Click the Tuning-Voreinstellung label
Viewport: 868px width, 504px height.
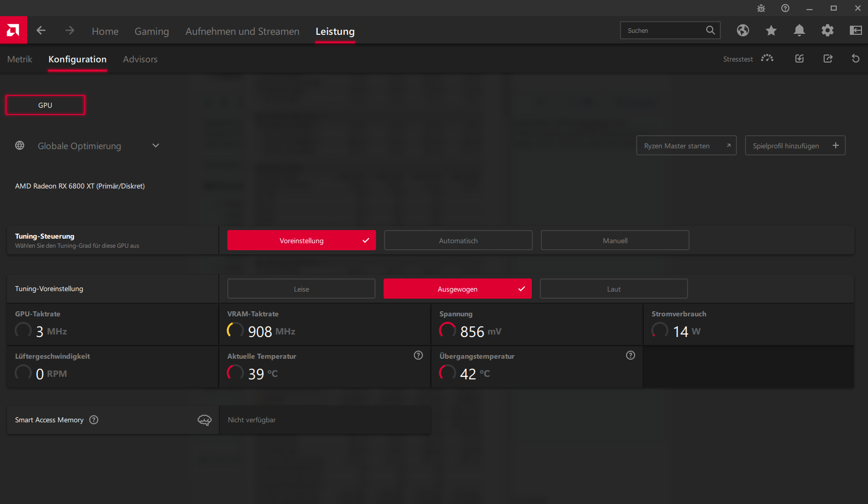pos(49,289)
